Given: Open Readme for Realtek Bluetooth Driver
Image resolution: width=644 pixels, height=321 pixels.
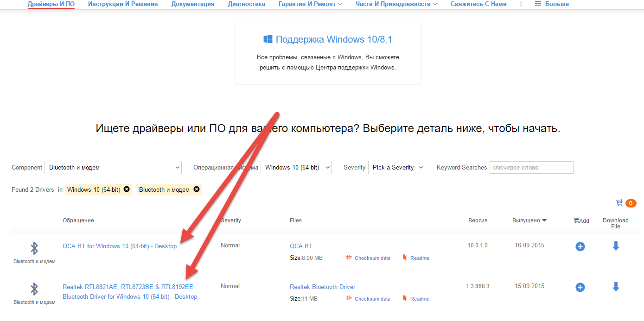Looking at the screenshot, I should (416, 299).
